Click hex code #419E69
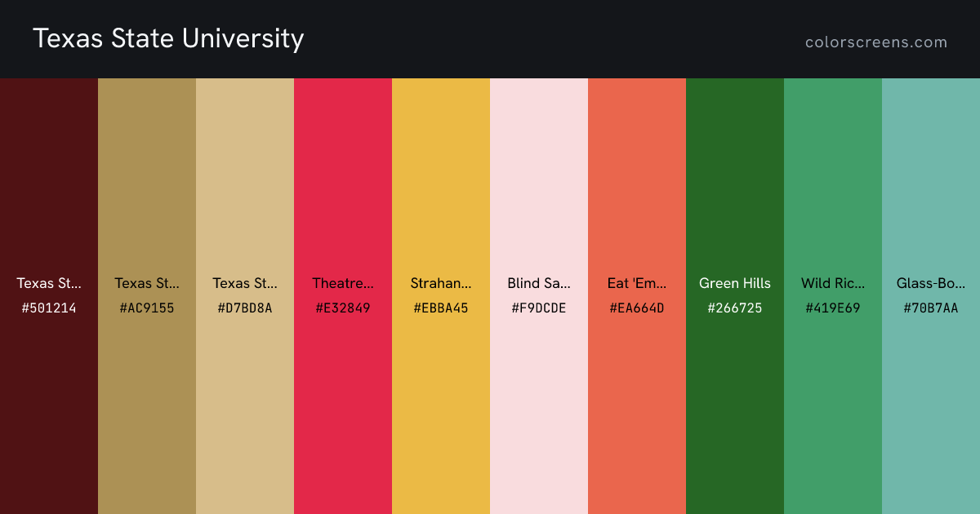The image size is (980, 514). click(833, 308)
